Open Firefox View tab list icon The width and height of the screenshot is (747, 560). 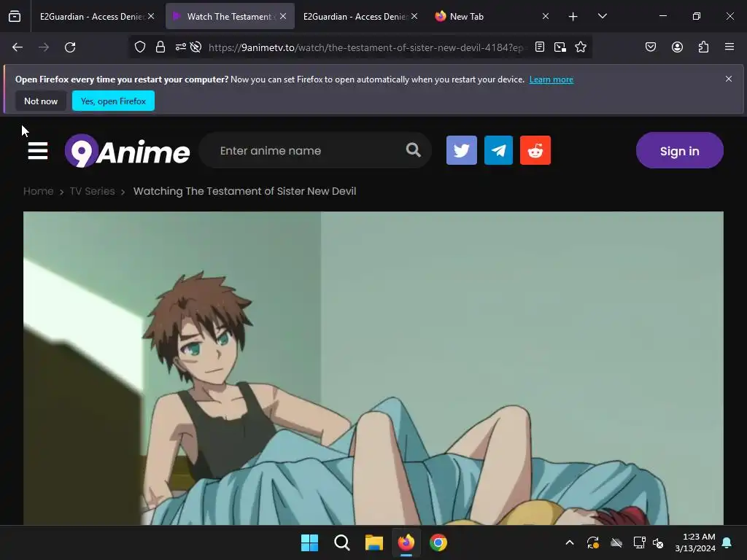click(15, 16)
